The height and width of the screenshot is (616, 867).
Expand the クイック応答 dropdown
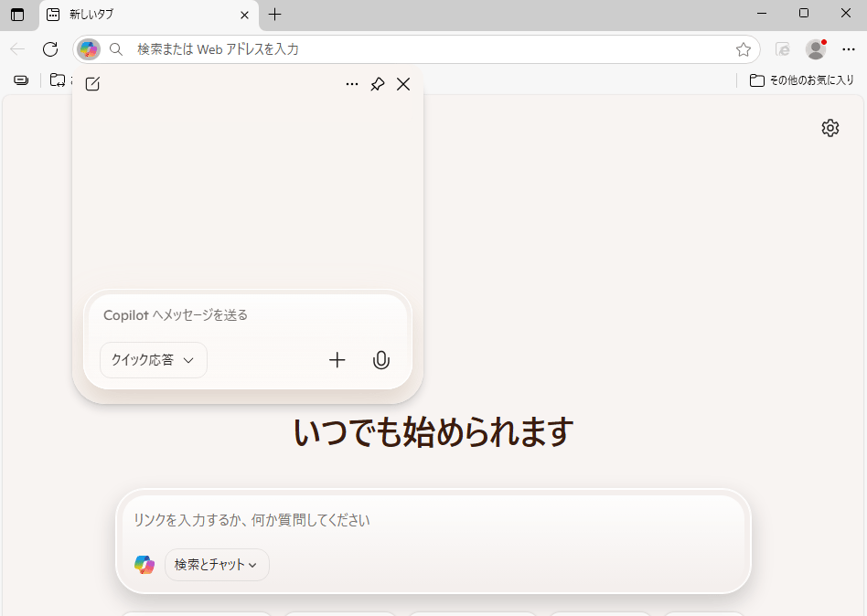tap(154, 360)
